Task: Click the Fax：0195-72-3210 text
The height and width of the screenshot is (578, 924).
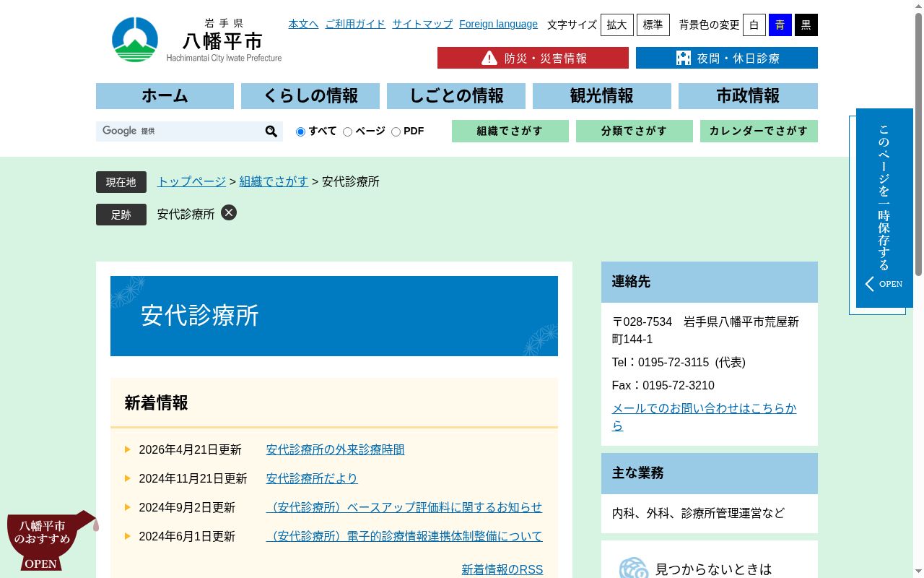Action: 663,385
